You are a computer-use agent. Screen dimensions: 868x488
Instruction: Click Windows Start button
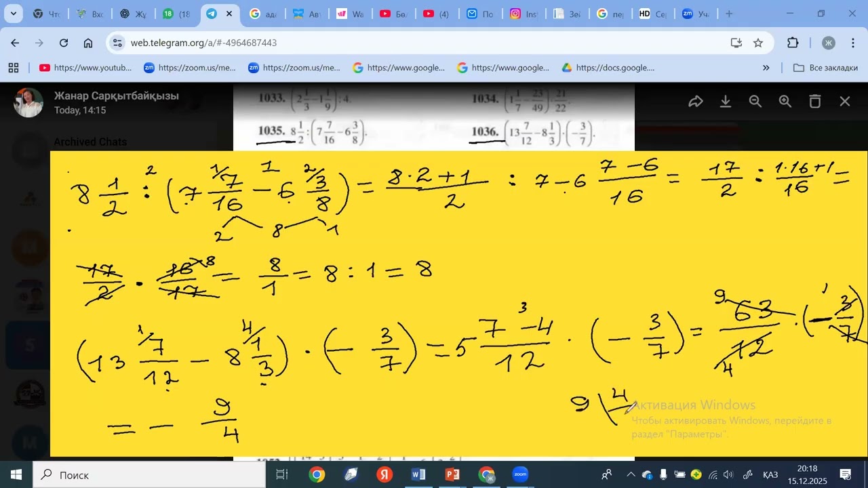pyautogui.click(x=16, y=474)
